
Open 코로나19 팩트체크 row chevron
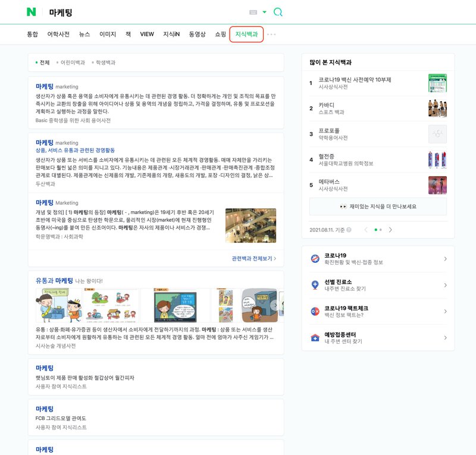pyautogui.click(x=445, y=312)
